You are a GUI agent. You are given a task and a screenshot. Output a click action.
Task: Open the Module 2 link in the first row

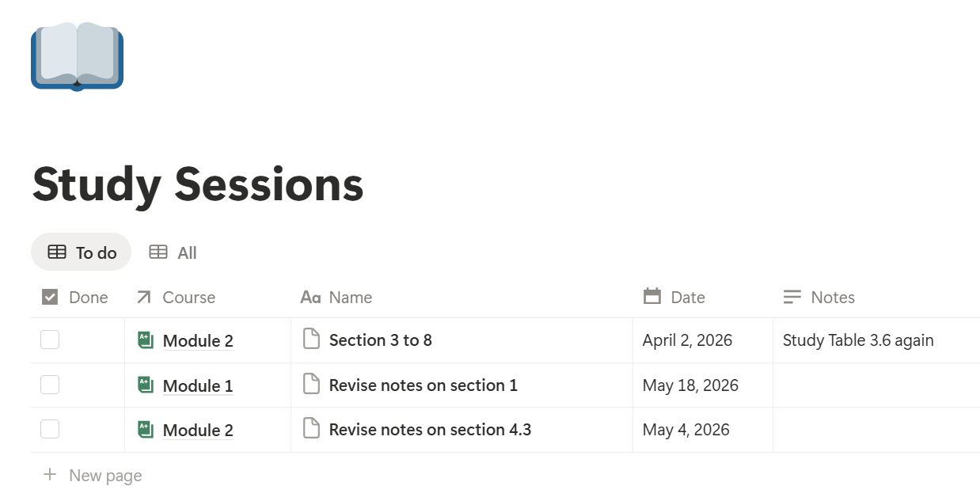pyautogui.click(x=198, y=341)
